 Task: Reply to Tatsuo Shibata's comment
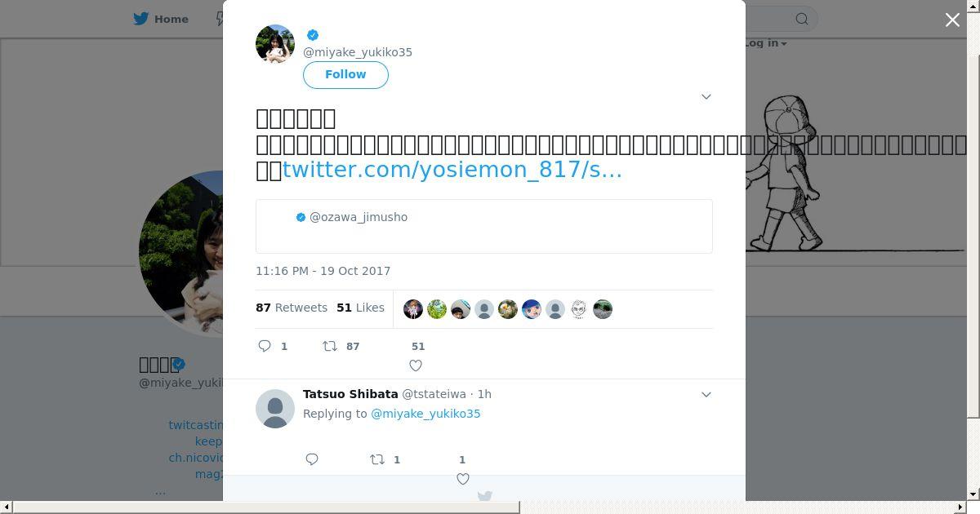point(312,459)
